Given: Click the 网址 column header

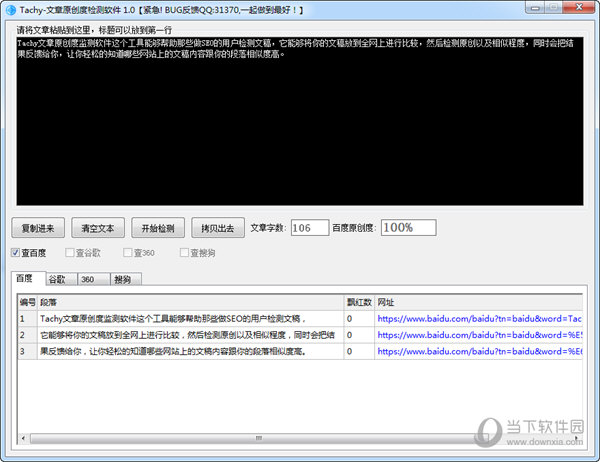Looking at the screenshot, I should point(478,302).
